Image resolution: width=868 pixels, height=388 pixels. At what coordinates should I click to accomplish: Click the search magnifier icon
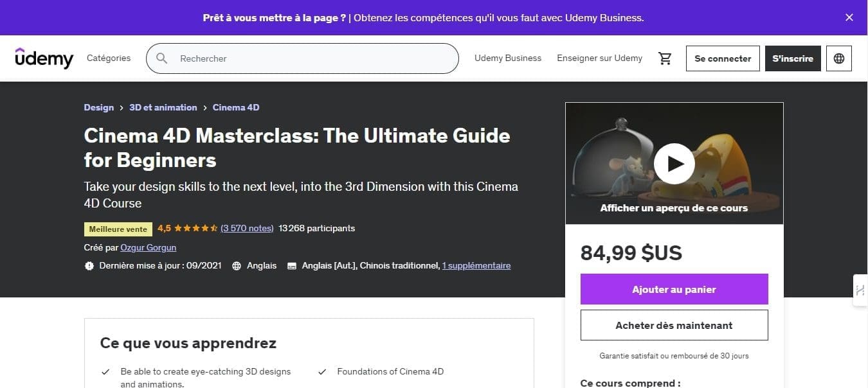[x=162, y=58]
